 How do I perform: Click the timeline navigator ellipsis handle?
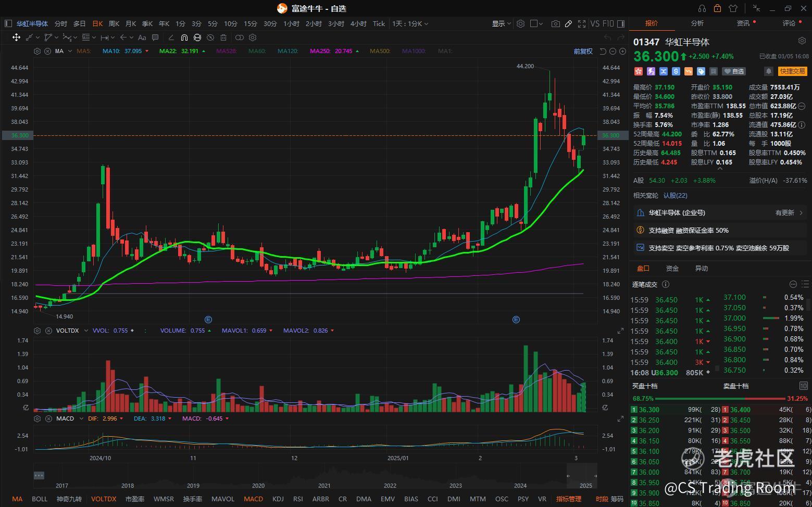pos(39,475)
